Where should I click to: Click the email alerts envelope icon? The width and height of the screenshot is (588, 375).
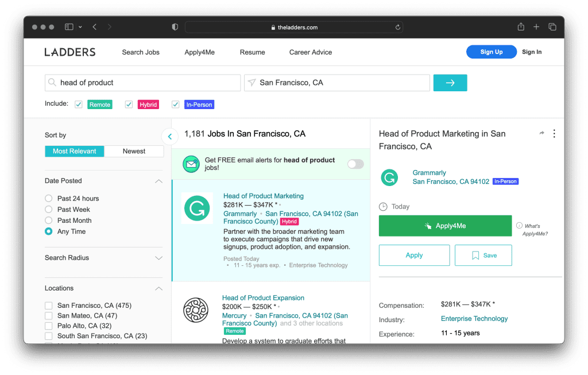point(191,164)
